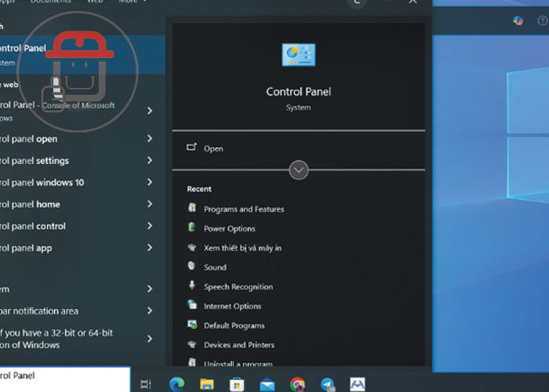Expand arrow for 'panel open' suggestion
Screen dimensions: 549x392
pyautogui.click(x=150, y=139)
